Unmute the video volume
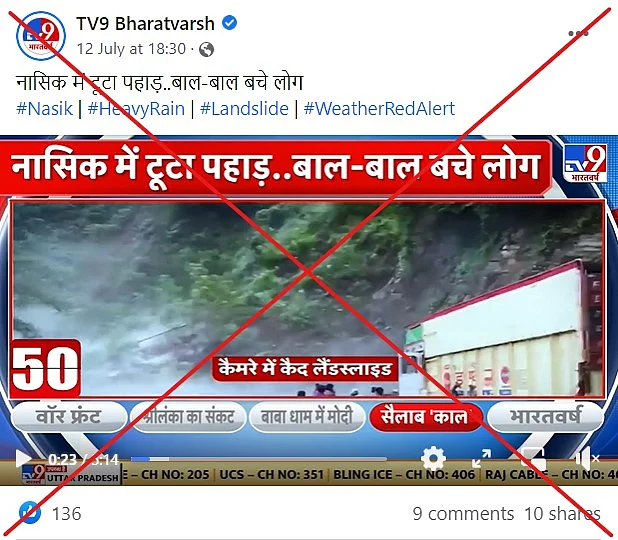Screen dimensions: 618x540 point(587,458)
